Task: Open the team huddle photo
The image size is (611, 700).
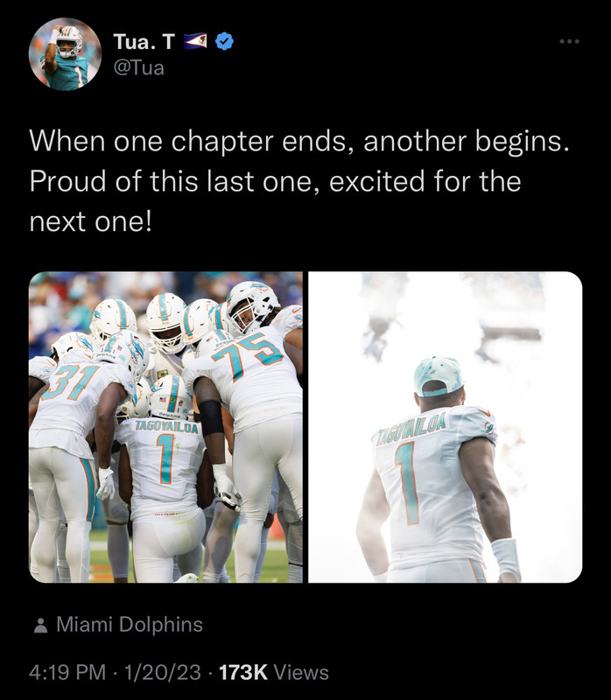Action: (x=165, y=427)
